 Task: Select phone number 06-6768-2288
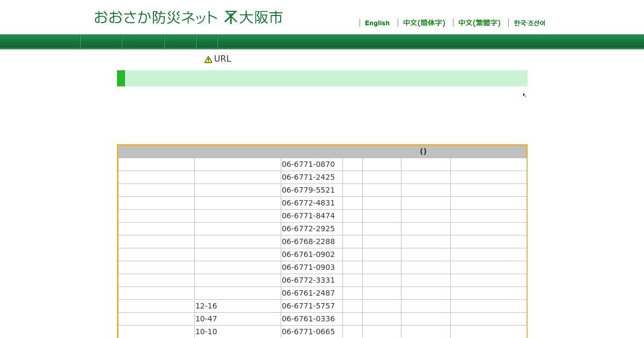click(308, 241)
